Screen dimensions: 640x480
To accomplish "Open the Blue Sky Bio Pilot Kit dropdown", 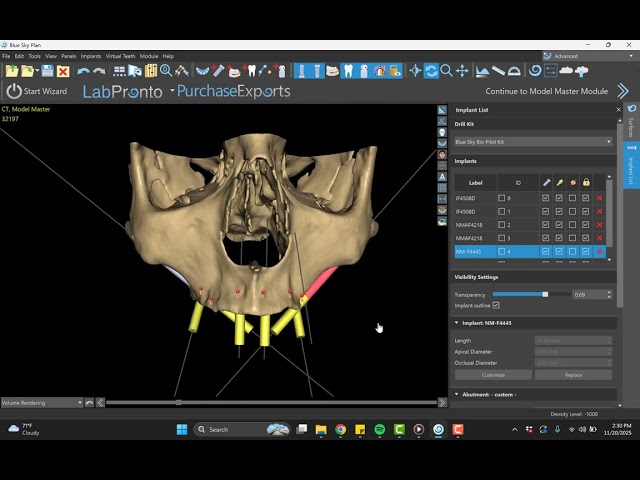I will [532, 142].
